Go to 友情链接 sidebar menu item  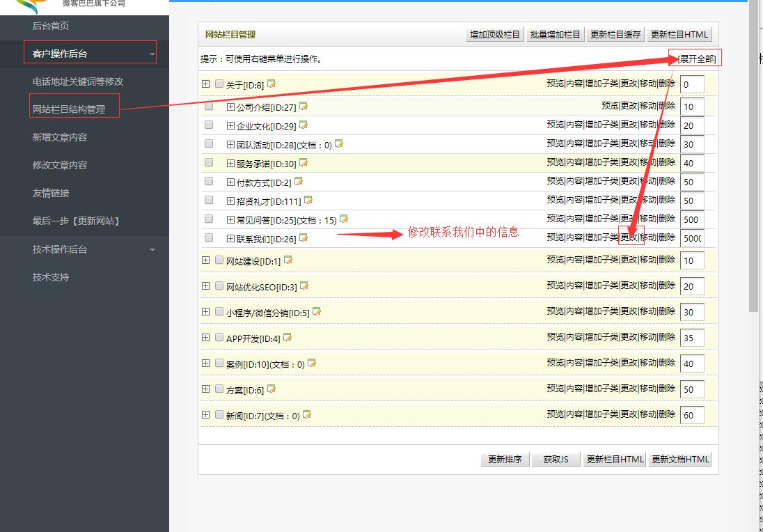[x=51, y=193]
